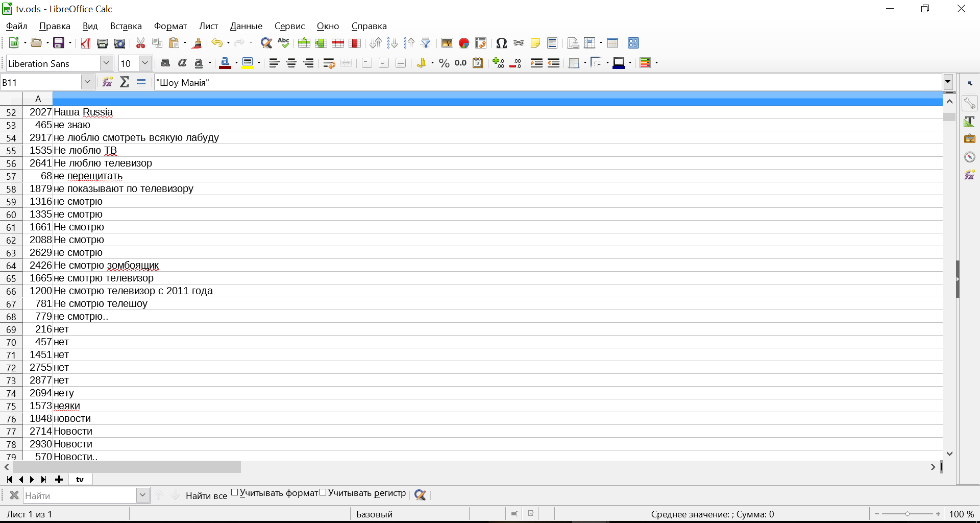Enable the Учитывать регистр checkbox
Image resolution: width=980 pixels, height=523 pixels.
(323, 492)
